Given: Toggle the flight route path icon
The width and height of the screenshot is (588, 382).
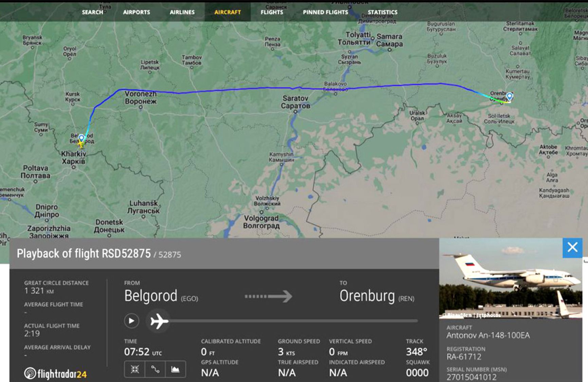Looking at the screenshot, I should click(x=155, y=369).
